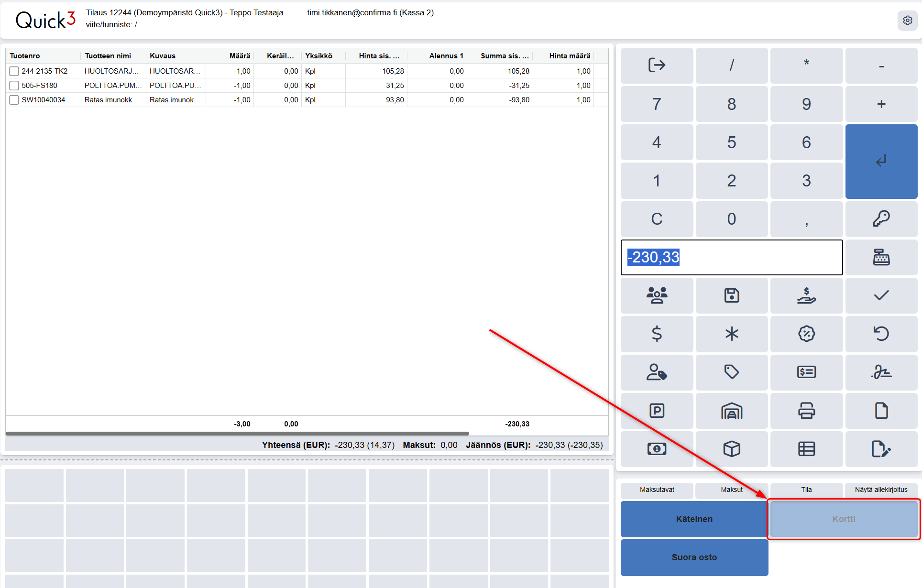Screen dimensions: 922x588
Task: Click the floppy disk save icon
Action: (731, 295)
